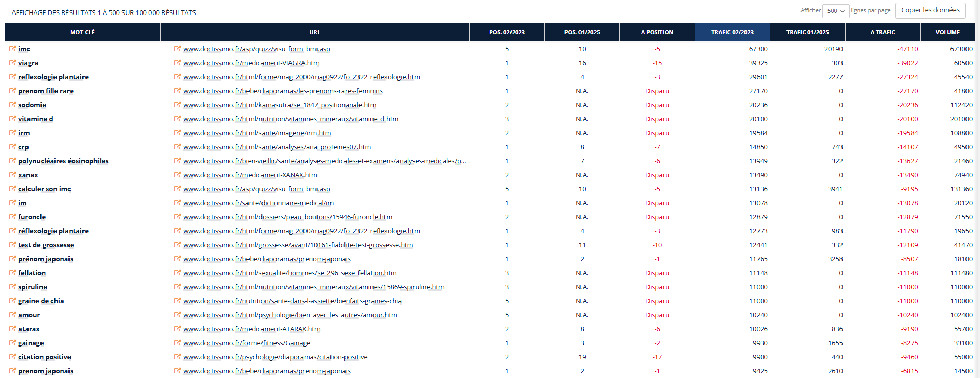Click the Copier les données button
980x378 pixels.
(930, 10)
